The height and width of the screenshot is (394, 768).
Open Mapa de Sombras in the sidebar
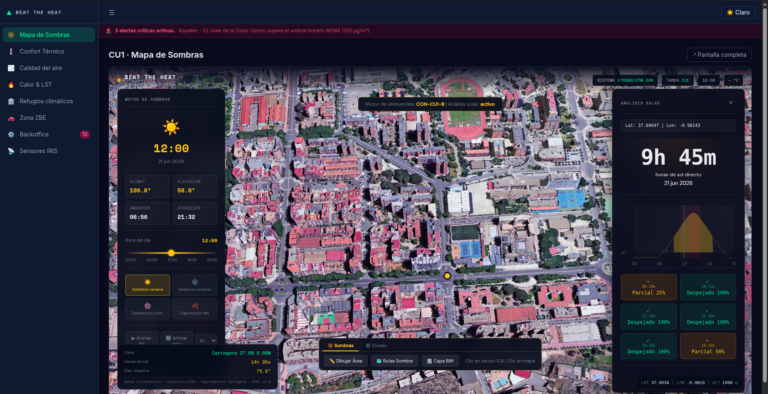48,35
